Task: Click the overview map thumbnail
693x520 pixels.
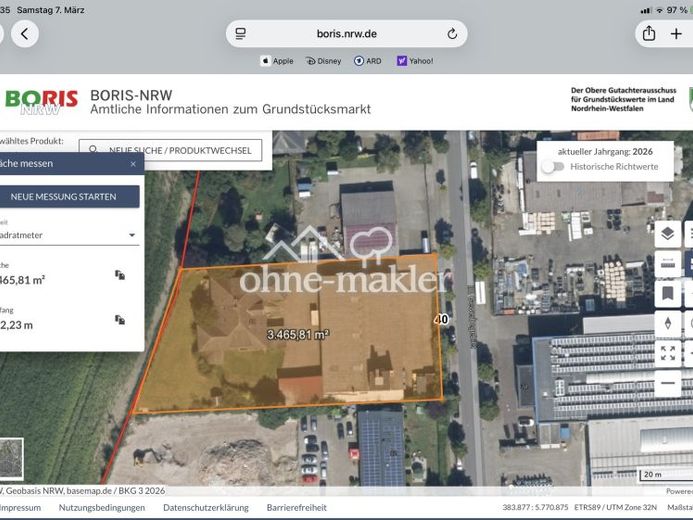Action: coord(10,459)
